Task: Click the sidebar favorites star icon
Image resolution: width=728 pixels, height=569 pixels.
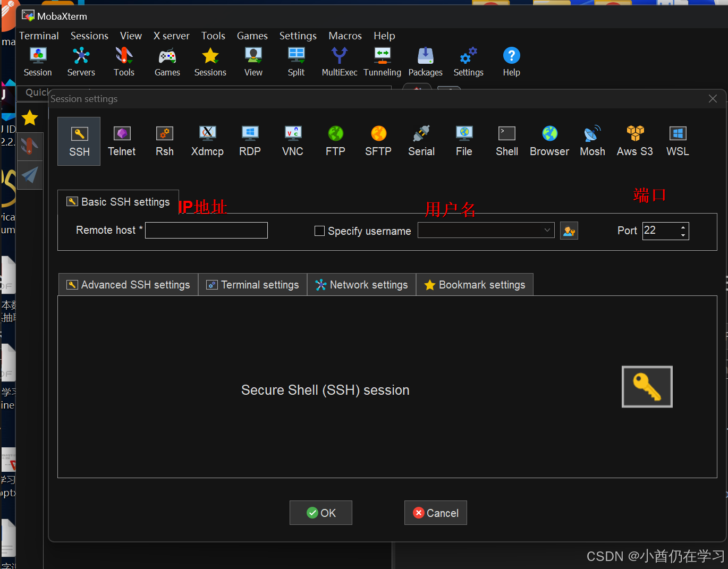Action: [30, 117]
